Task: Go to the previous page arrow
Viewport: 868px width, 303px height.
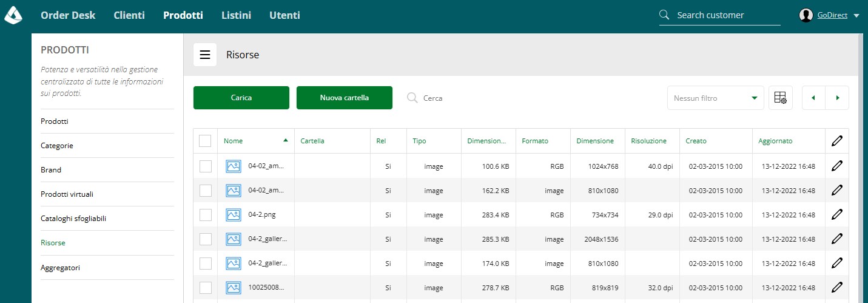Action: [x=813, y=98]
